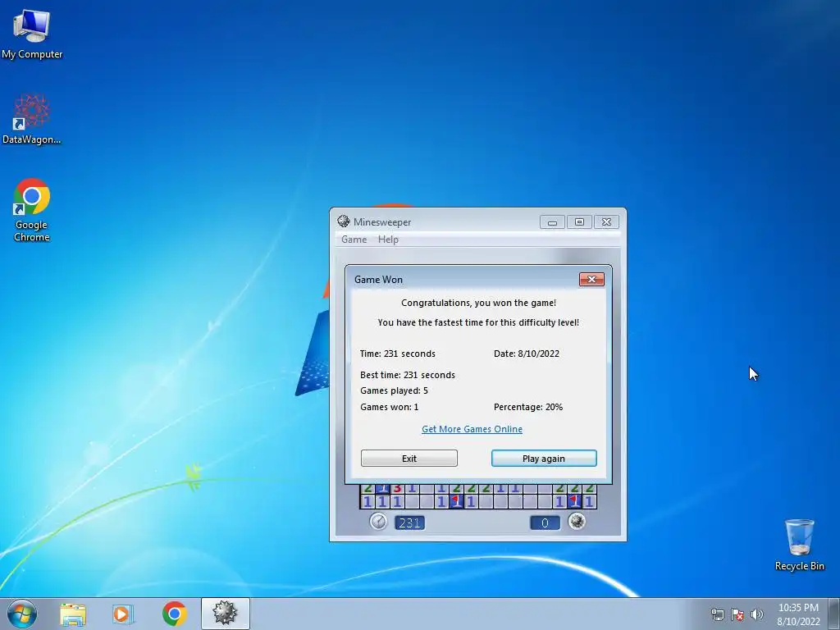This screenshot has width=840, height=630.
Task: Open Windows Media Player from taskbar
Action: pyautogui.click(x=122, y=614)
